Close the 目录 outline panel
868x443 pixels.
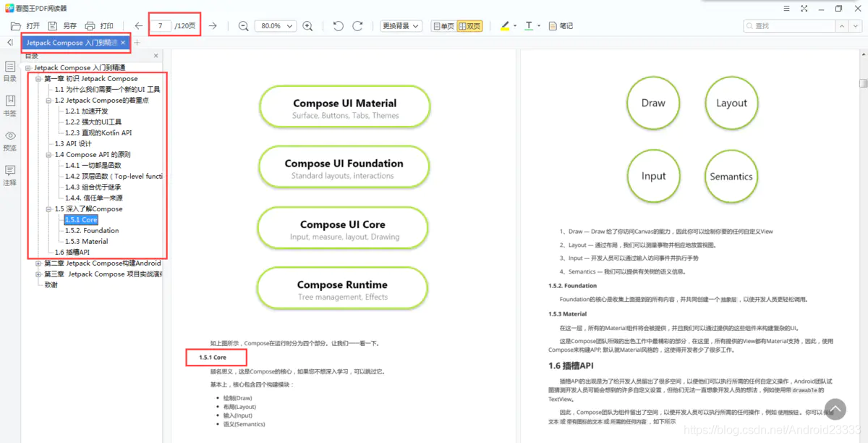tap(156, 56)
